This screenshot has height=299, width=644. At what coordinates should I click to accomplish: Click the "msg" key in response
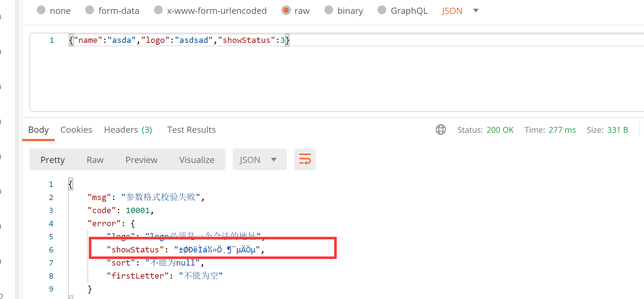pos(99,197)
